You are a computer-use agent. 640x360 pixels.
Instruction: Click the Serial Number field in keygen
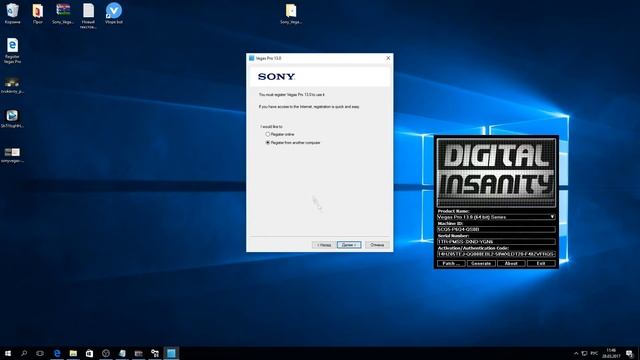(x=496, y=242)
